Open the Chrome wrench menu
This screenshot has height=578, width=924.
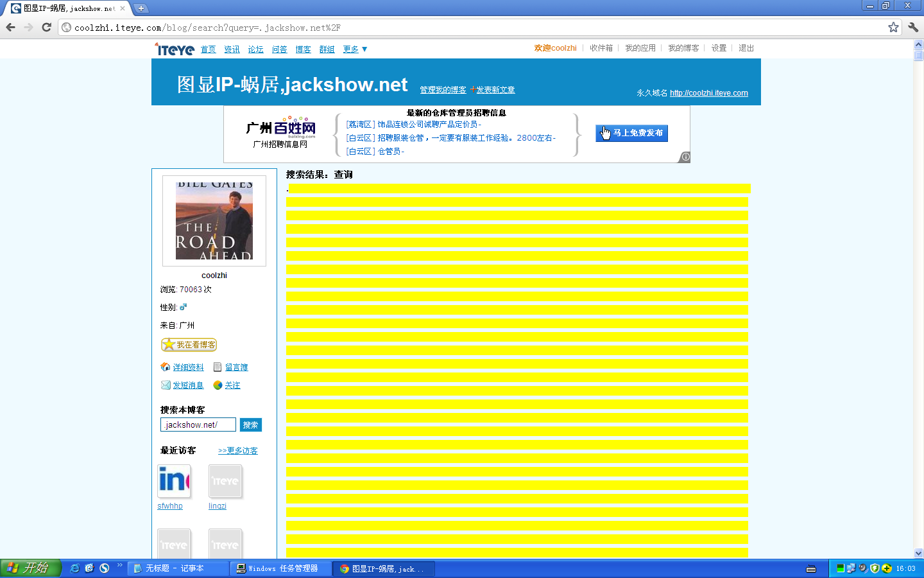coord(913,27)
